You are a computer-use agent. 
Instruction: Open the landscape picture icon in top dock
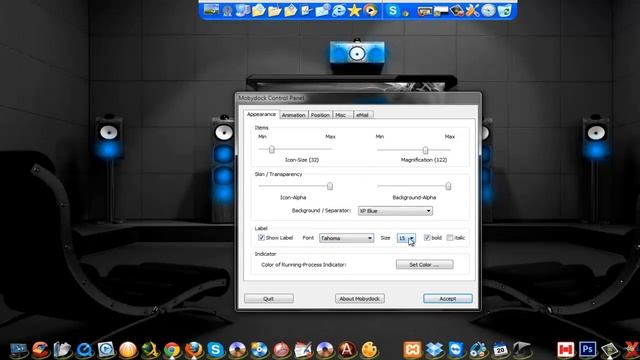211,10
